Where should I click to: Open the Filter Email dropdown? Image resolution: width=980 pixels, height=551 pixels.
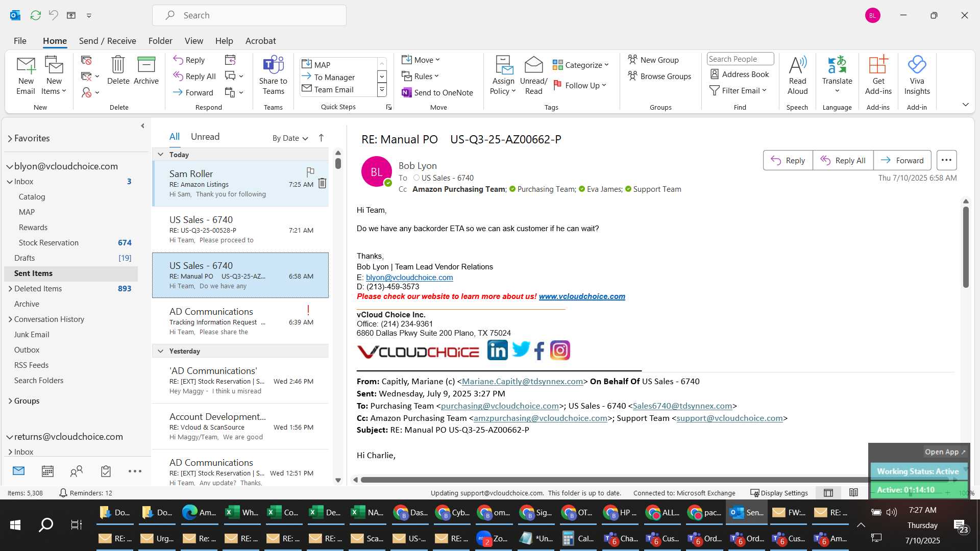tap(738, 90)
